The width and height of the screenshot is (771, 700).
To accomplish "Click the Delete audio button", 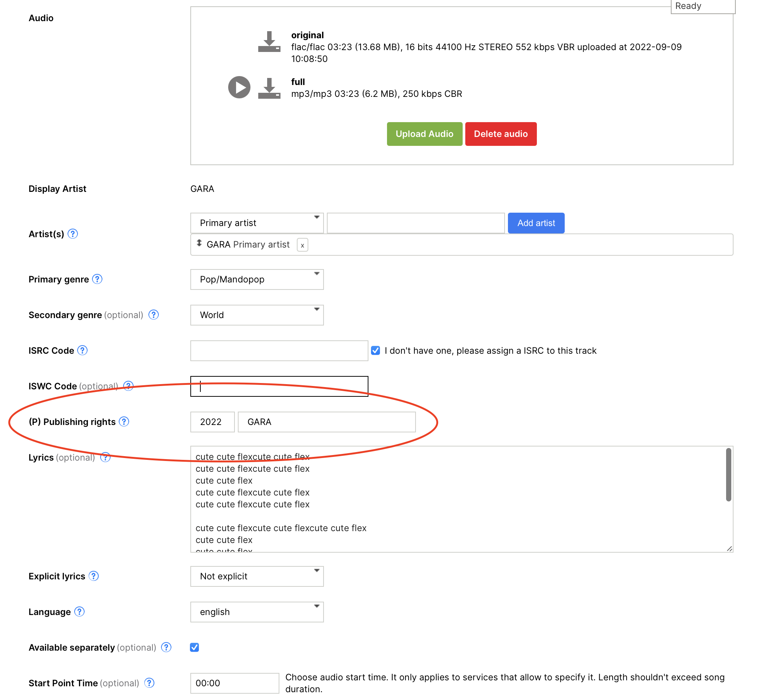I will [x=500, y=134].
